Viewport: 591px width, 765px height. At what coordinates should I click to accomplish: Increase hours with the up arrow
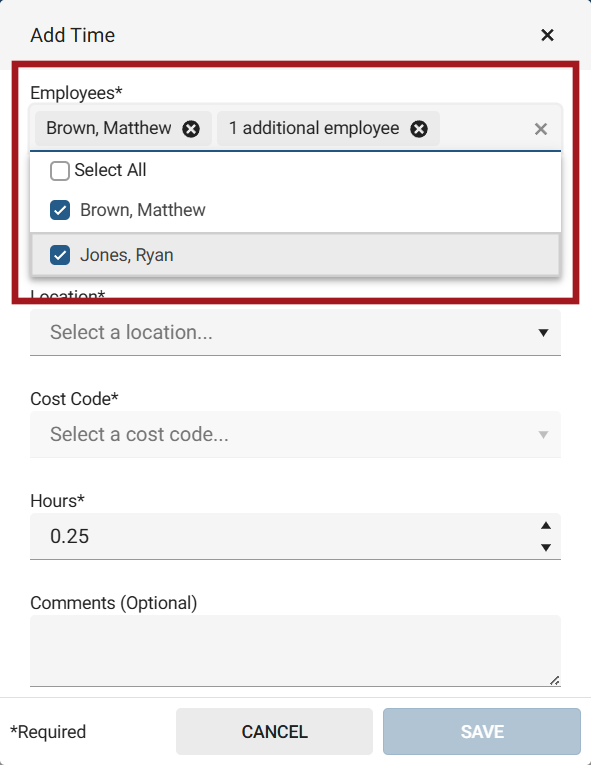click(x=546, y=525)
